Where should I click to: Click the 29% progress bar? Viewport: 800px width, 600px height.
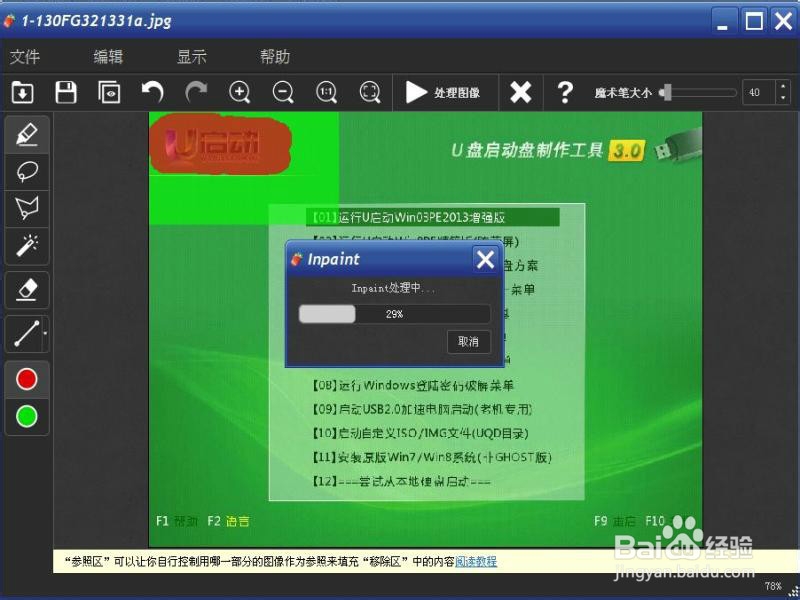[394, 314]
